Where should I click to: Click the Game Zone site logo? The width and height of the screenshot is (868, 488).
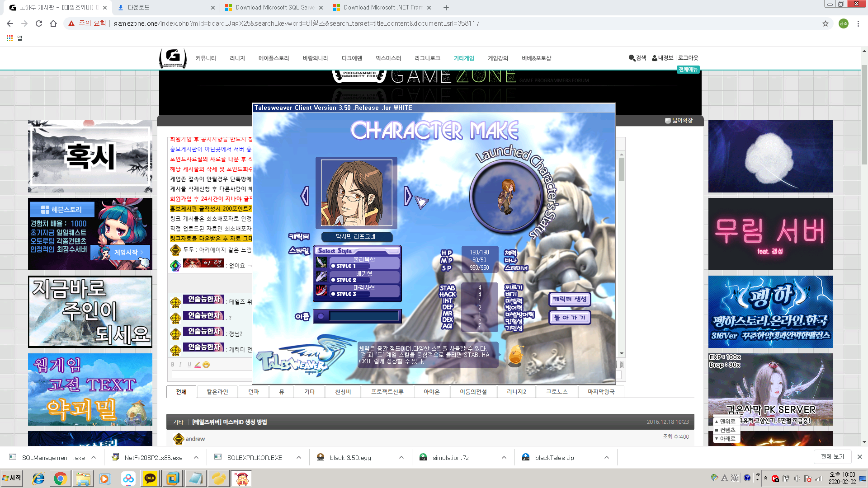pyautogui.click(x=173, y=58)
